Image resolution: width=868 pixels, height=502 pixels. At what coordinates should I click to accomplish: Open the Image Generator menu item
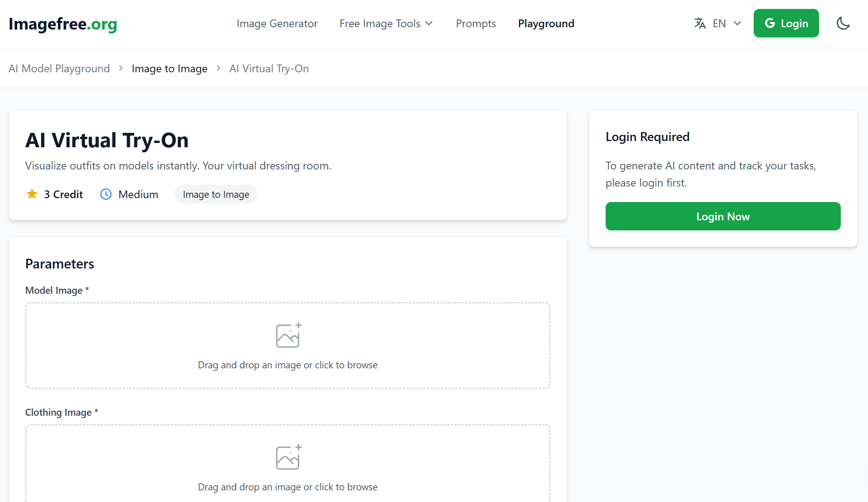point(277,23)
